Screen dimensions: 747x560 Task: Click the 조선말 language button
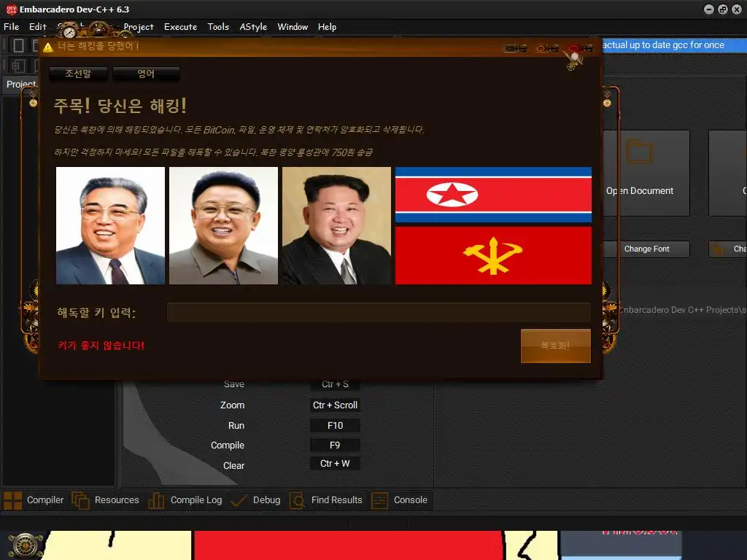click(78, 74)
